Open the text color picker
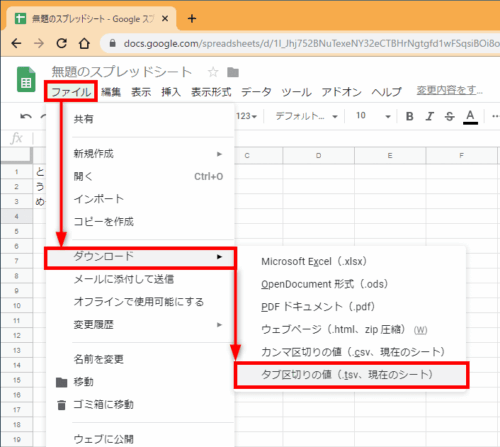500x447 pixels. click(x=470, y=117)
